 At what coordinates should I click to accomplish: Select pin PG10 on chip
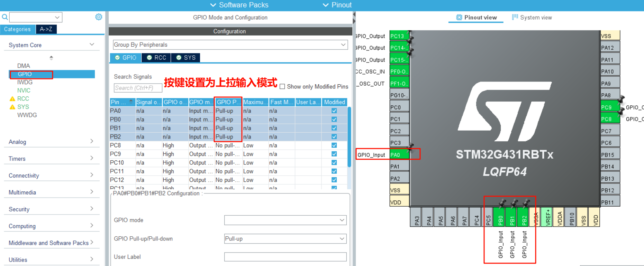point(399,95)
